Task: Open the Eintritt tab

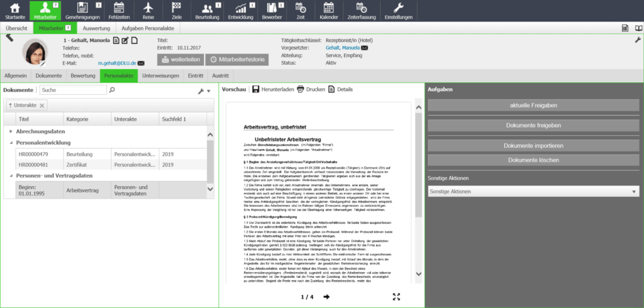Action: coord(196,75)
